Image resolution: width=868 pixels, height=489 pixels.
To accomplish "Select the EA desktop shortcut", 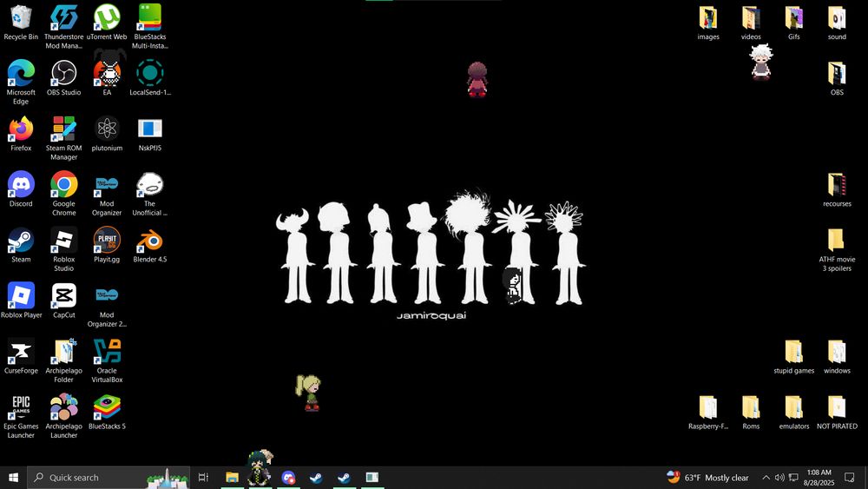I will pos(107,78).
